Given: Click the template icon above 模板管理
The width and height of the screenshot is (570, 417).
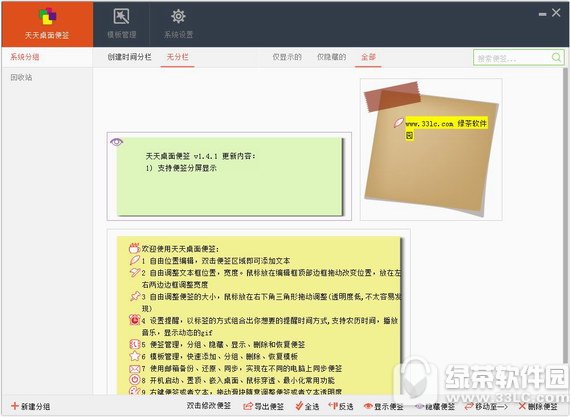Looking at the screenshot, I should pyautogui.click(x=121, y=16).
